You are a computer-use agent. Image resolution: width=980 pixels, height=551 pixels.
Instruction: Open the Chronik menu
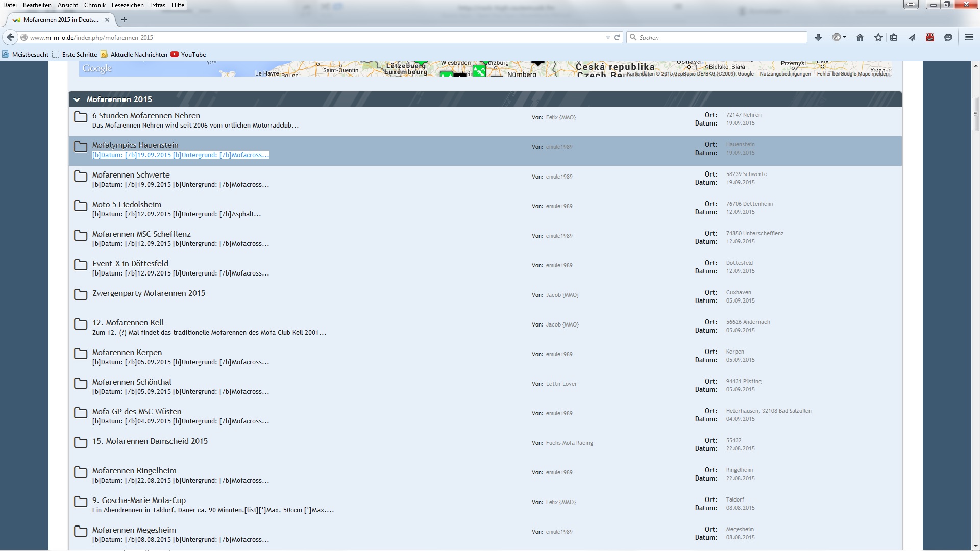click(94, 5)
